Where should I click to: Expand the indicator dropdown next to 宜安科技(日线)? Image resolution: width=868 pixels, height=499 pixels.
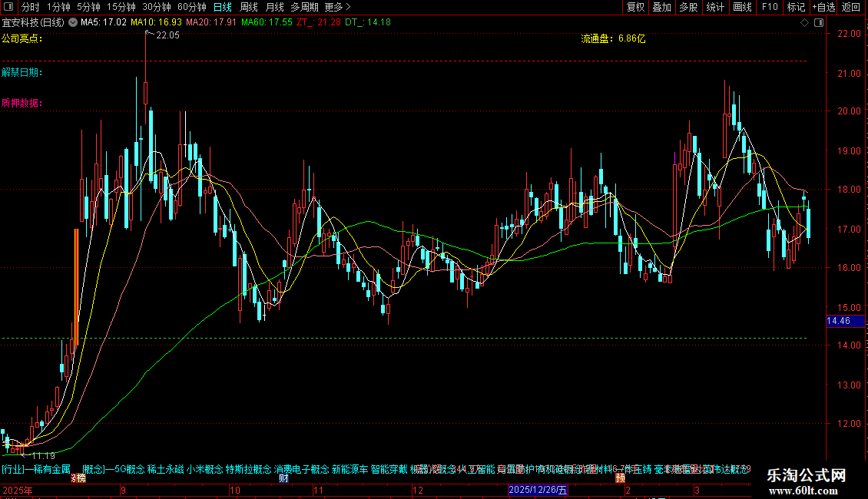point(72,22)
